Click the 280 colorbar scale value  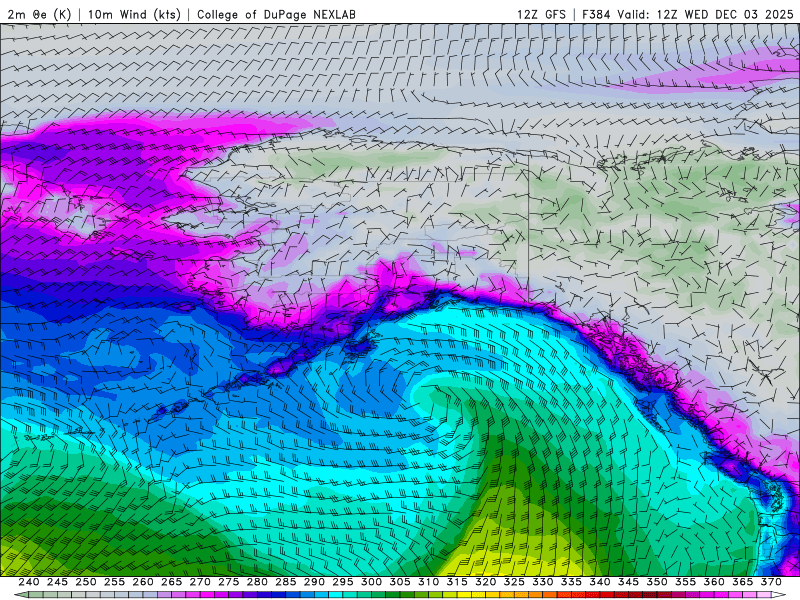(x=257, y=582)
